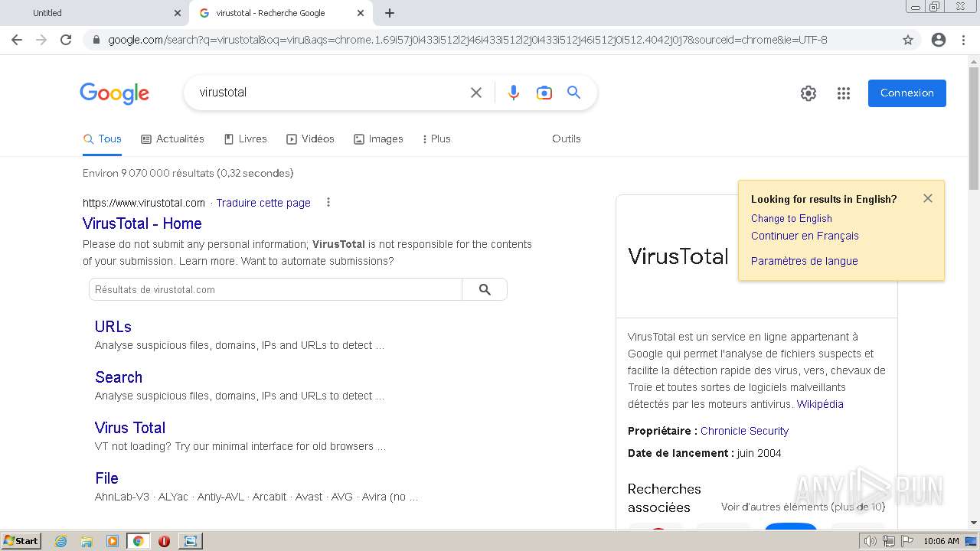
Task: Click the https://www.virustotal.com result URL
Action: click(144, 203)
